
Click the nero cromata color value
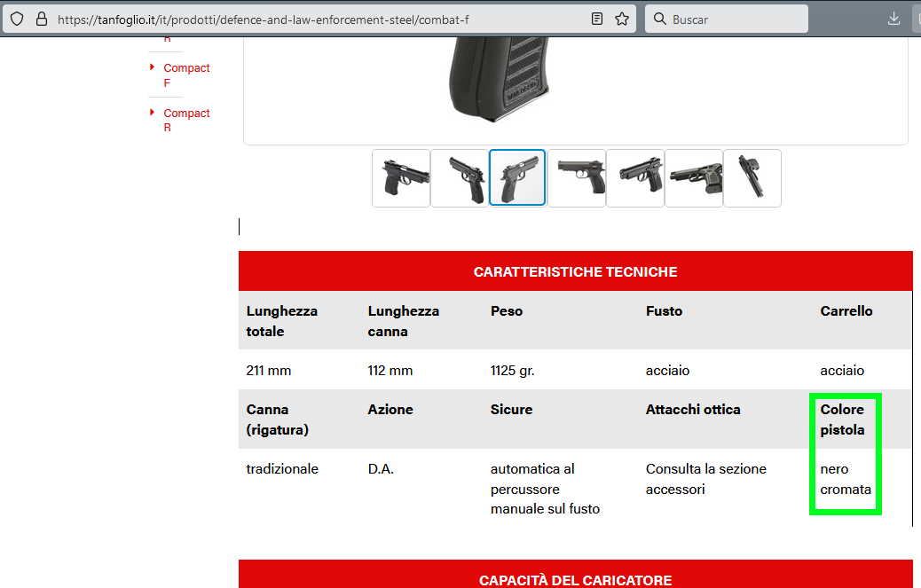point(846,479)
